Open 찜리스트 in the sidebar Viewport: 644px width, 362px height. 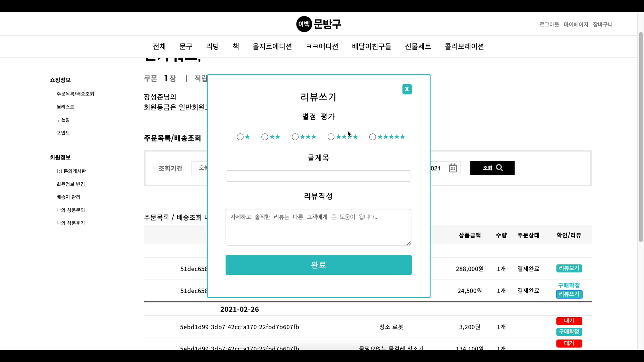65,107
